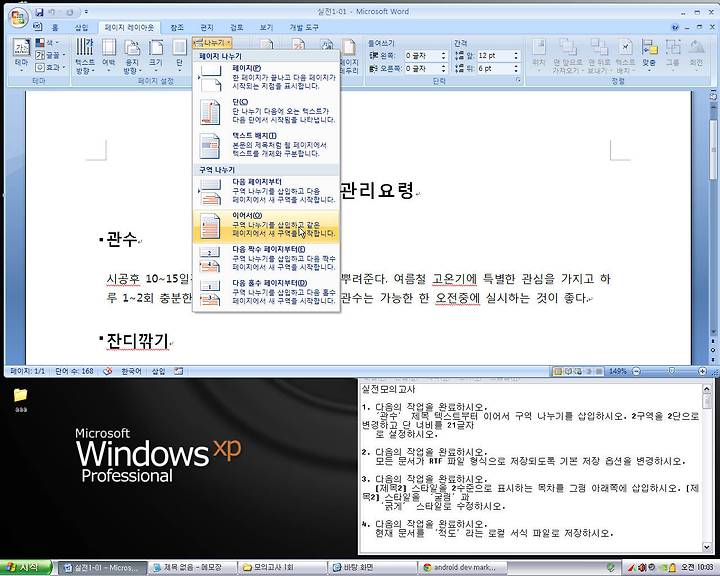Adjust spacing before with its spinner arrows
The width and height of the screenshot is (720, 576).
coord(516,56)
